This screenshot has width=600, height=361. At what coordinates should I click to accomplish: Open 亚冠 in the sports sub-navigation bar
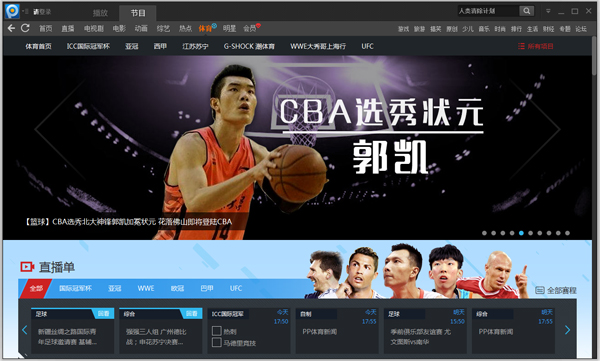(x=131, y=46)
